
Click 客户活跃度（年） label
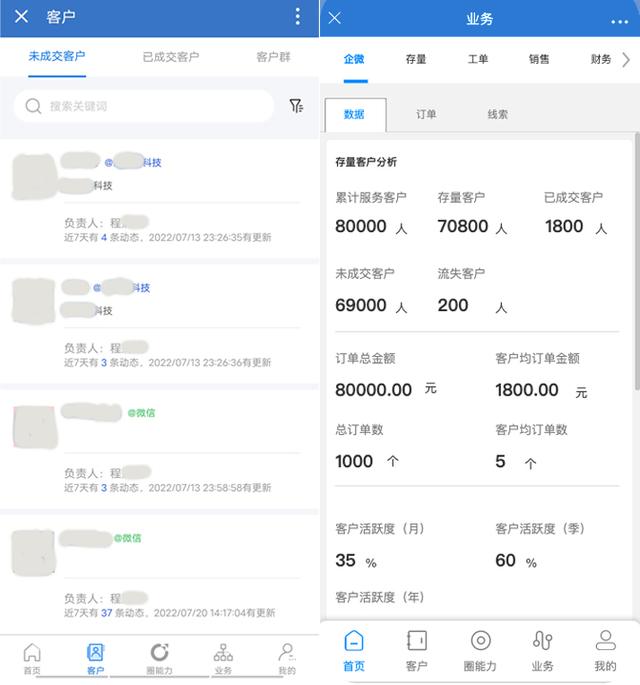pos(380,597)
